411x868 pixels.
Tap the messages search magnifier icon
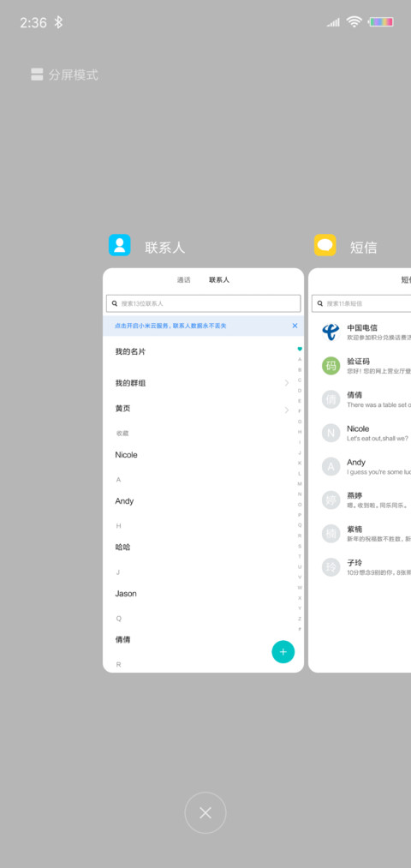pyautogui.click(x=319, y=303)
